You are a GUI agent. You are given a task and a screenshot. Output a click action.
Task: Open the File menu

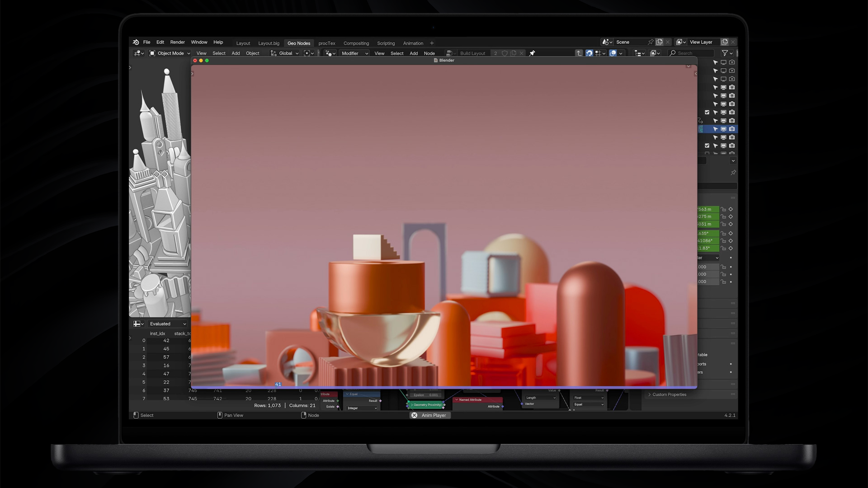pyautogui.click(x=147, y=42)
